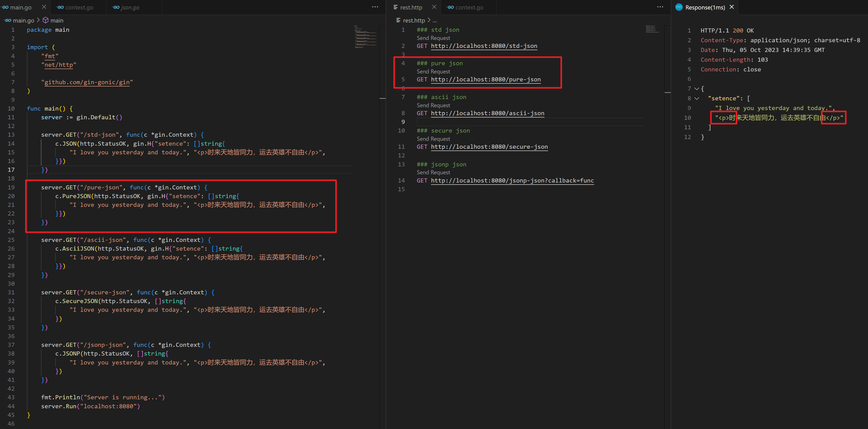Collapse the "setence" array in response
This screenshot has height=429, width=868.
click(x=697, y=98)
